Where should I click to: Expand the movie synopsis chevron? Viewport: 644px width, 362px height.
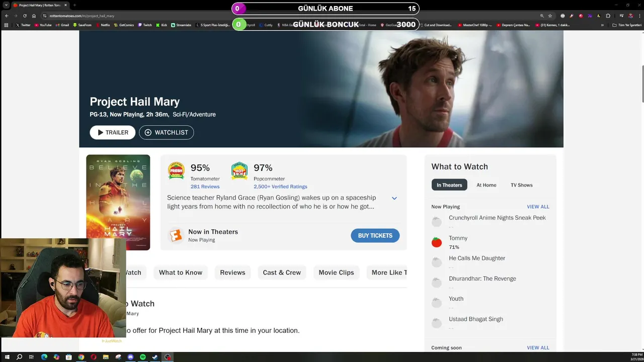394,198
